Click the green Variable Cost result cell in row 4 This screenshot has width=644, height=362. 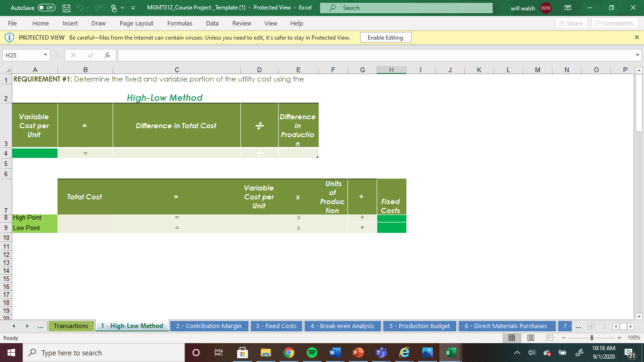click(34, 153)
